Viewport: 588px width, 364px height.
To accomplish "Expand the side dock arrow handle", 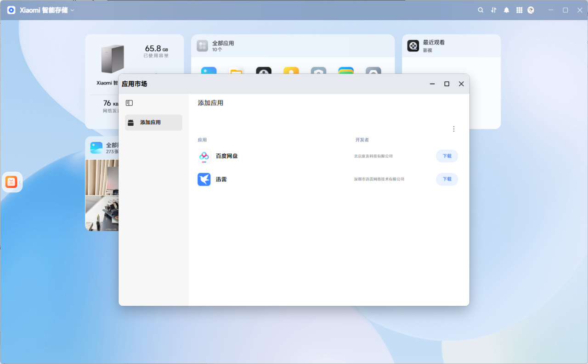I will click(x=20, y=182).
